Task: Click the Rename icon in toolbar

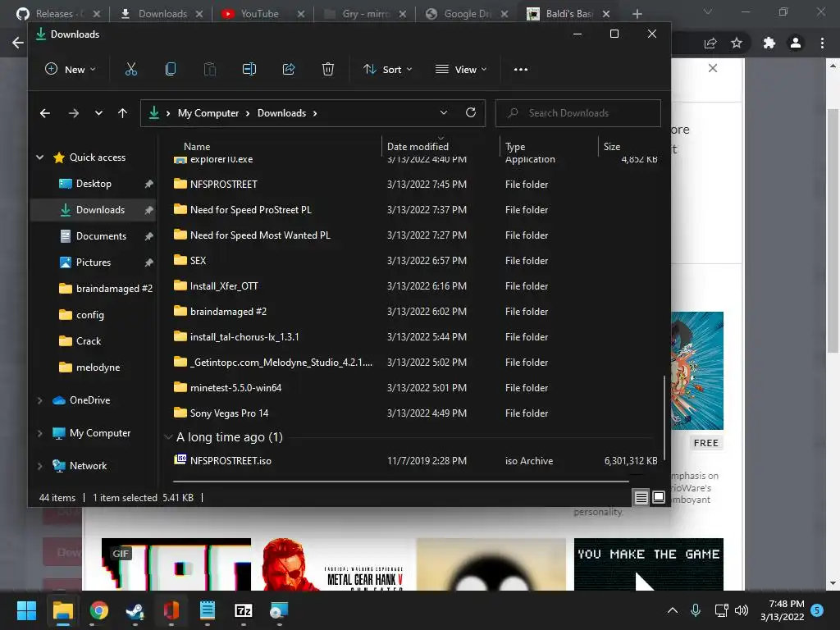Action: tap(249, 69)
